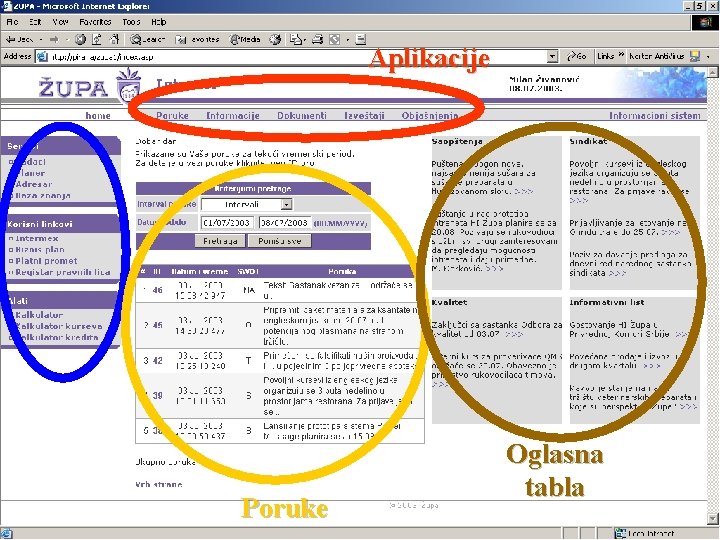720x540 pixels.
Task: Open the Platni promet link
Action: 46,261
